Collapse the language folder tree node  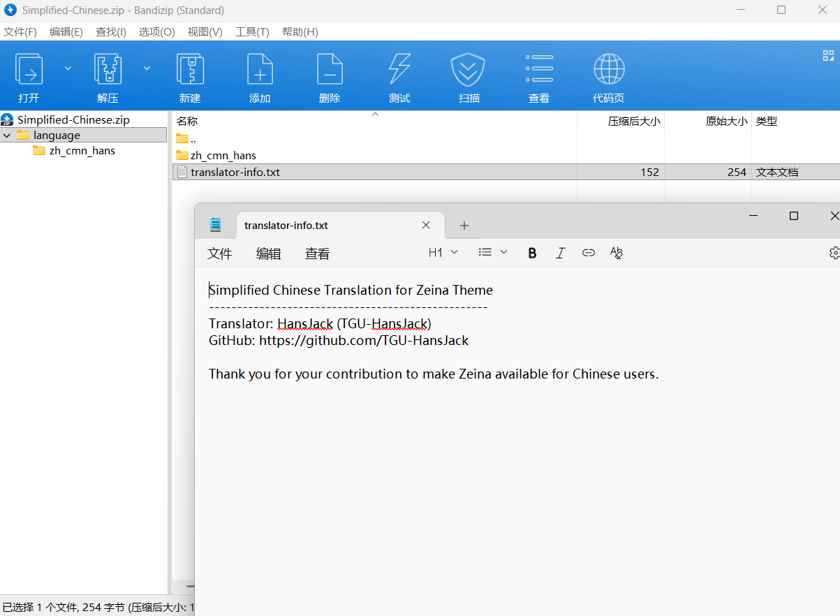coord(7,135)
